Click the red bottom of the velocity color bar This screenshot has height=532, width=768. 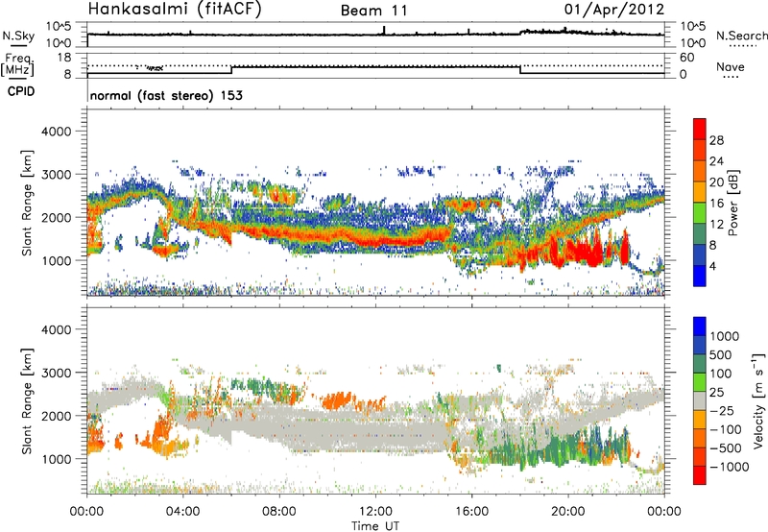700,476
